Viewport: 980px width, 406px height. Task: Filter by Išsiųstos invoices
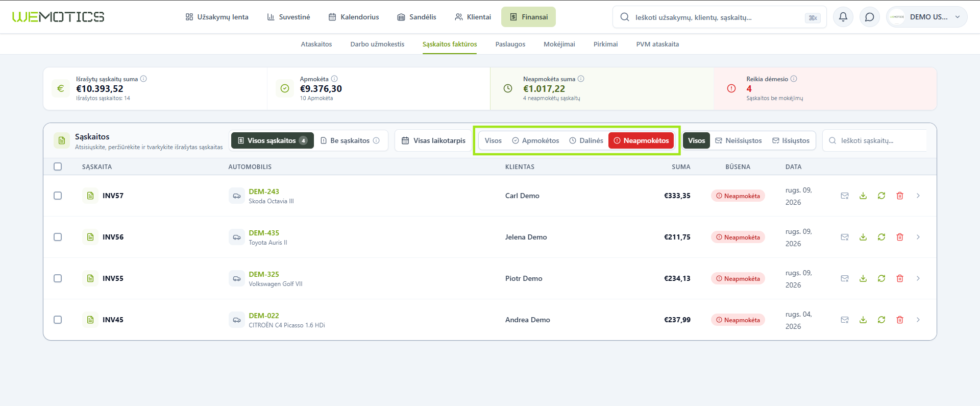coord(791,140)
